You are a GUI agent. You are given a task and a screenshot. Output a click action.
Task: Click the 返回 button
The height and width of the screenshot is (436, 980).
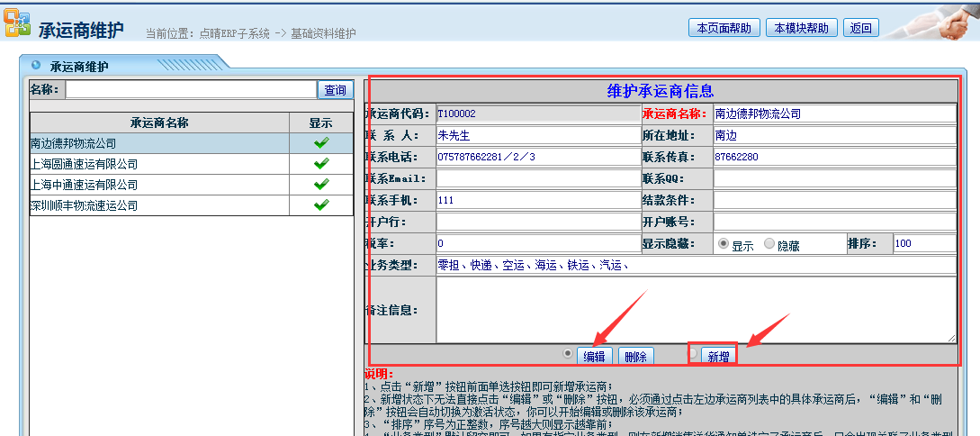pyautogui.click(x=861, y=28)
